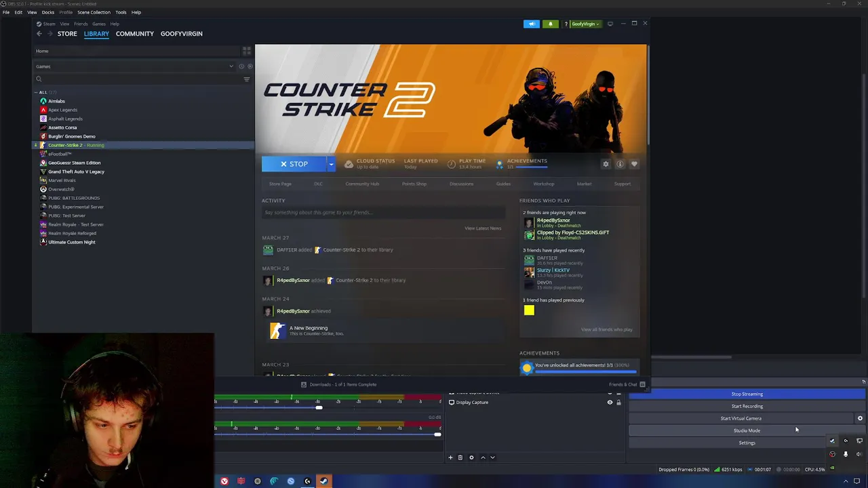
Task: Open Counter-Strike 2 Store Page link
Action: [280, 184]
